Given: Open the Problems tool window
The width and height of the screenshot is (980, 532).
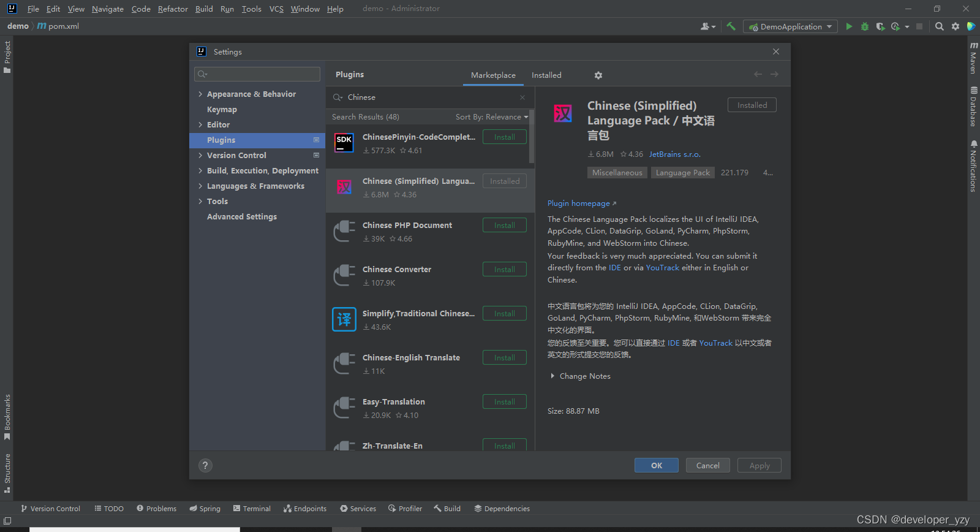Looking at the screenshot, I should click(157, 509).
